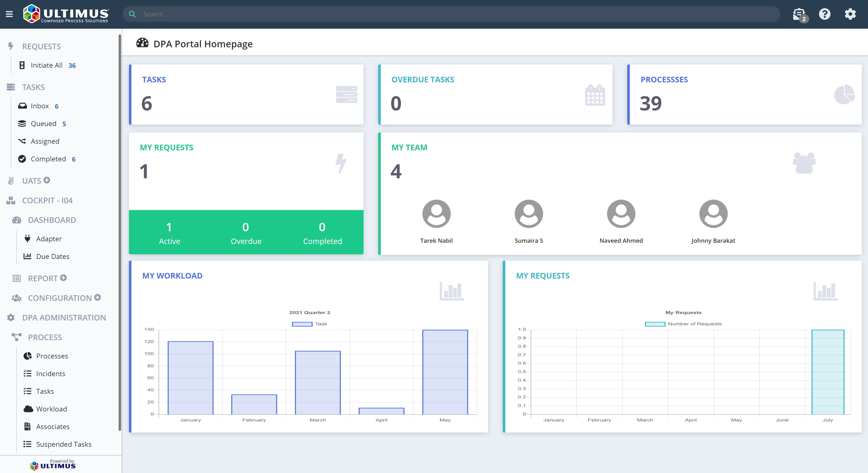Screen dimensions: 868x473
Task: Open the hamburger menu icon
Action: click(x=9, y=14)
